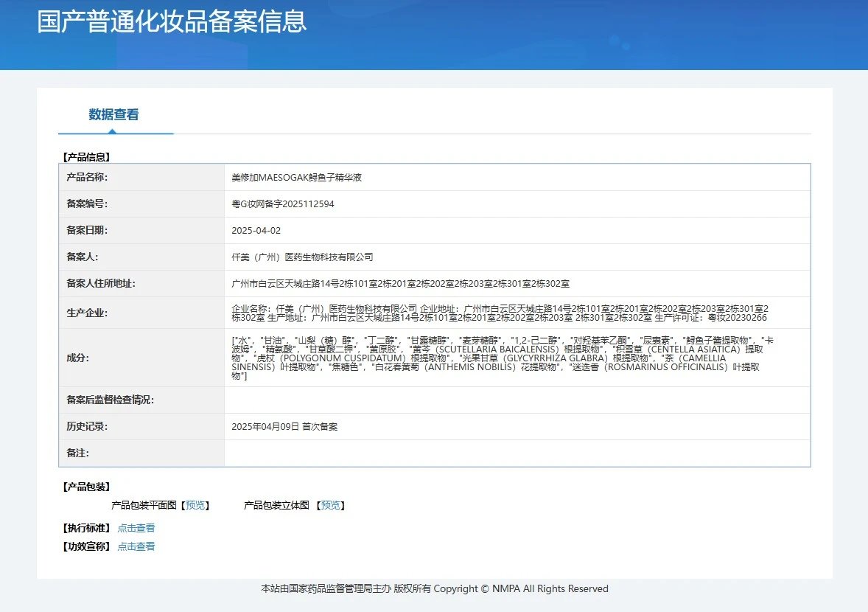
Task: Select the filer name 仟美（广州）医药生物科技有限公司
Action: click(x=302, y=257)
